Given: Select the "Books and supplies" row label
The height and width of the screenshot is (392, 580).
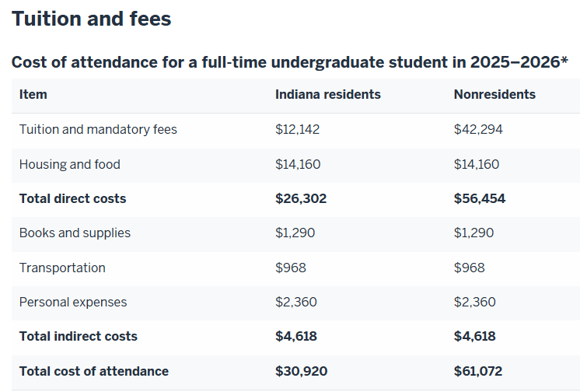Looking at the screenshot, I should (x=75, y=233).
